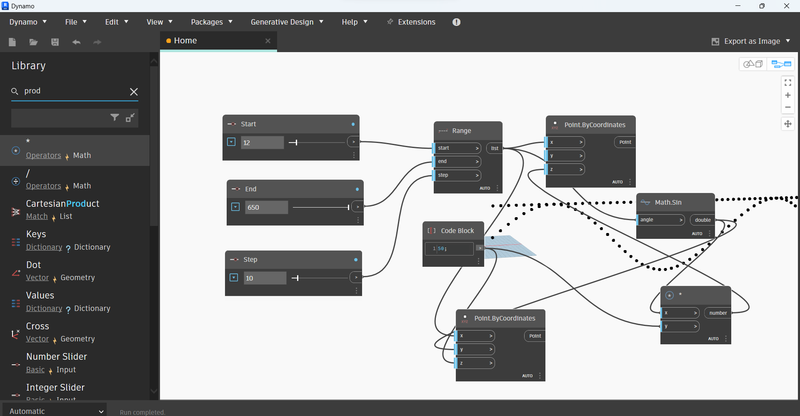Click the library layout icon beside the filter
This screenshot has height=416, width=800.
point(130,118)
